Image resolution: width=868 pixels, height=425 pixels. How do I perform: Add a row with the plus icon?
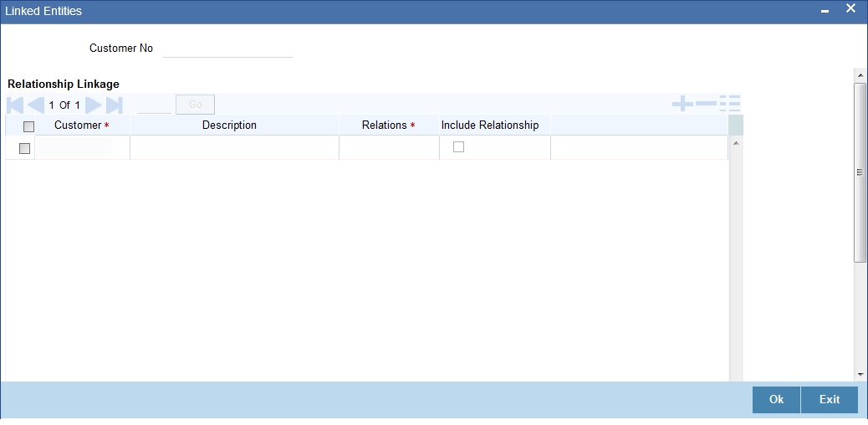682,103
